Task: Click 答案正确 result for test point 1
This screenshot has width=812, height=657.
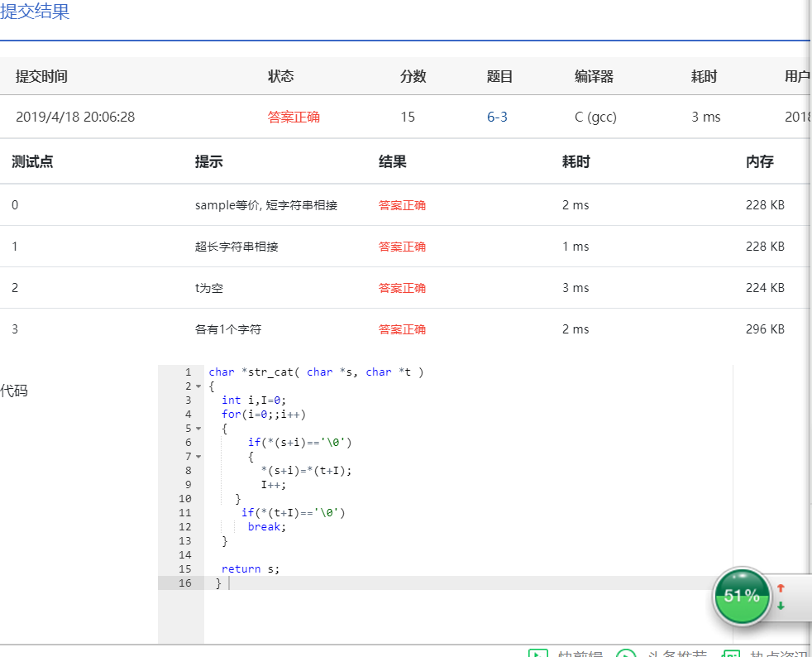Action: coord(402,247)
